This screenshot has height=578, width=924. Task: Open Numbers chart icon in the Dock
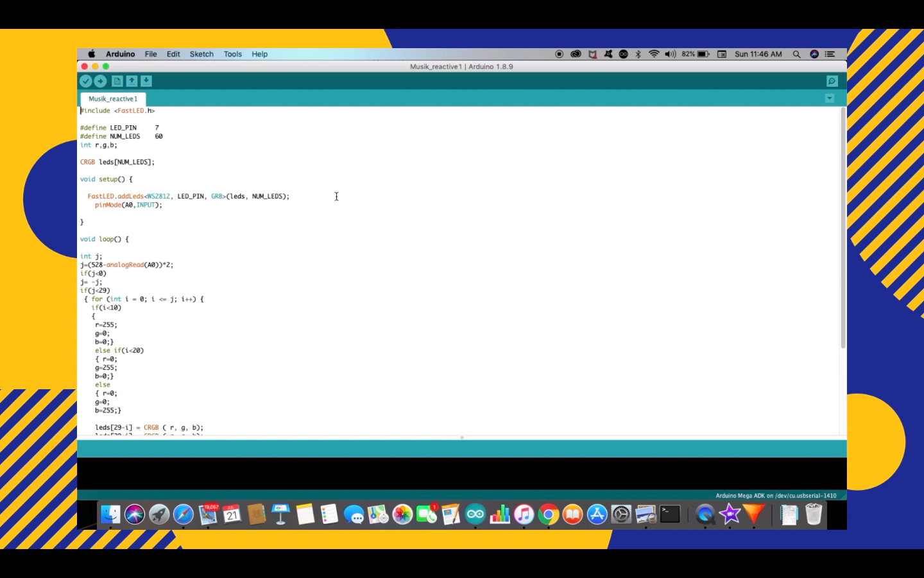500,514
